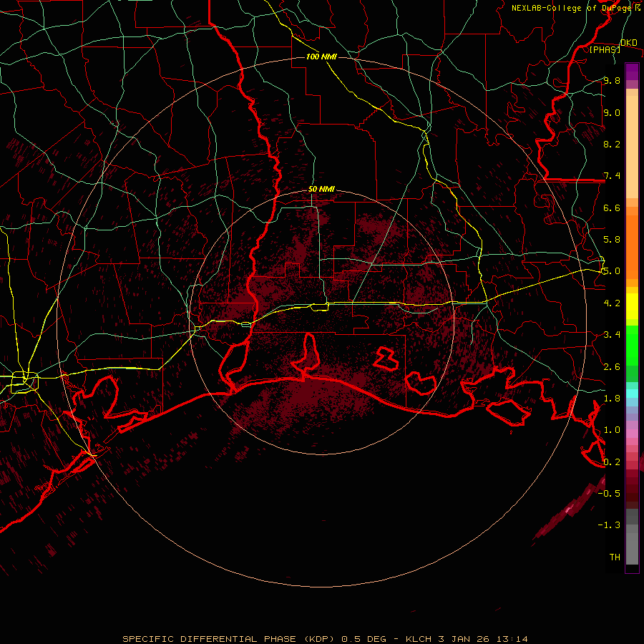Click the "100 NMI" range ring label
The image size is (644, 644).
[321, 57]
